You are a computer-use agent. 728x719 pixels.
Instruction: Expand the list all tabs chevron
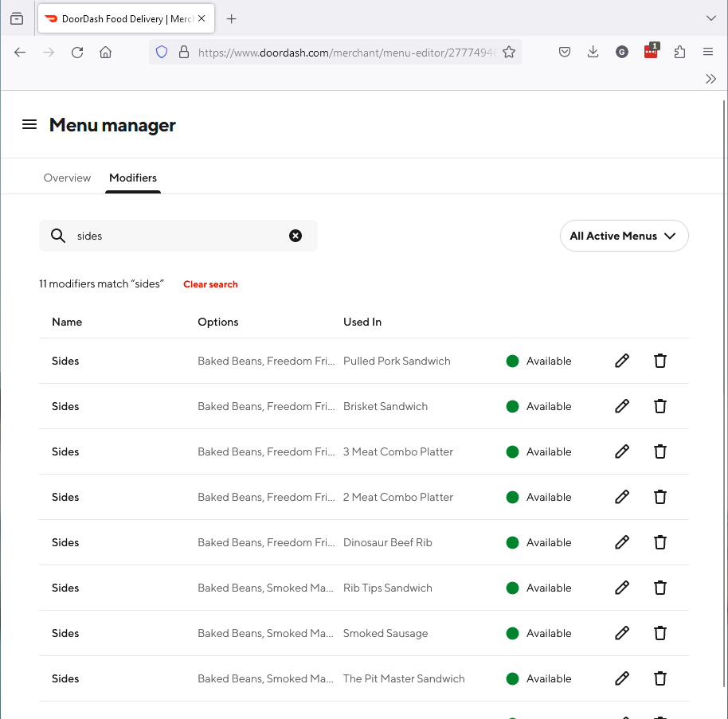(710, 18)
